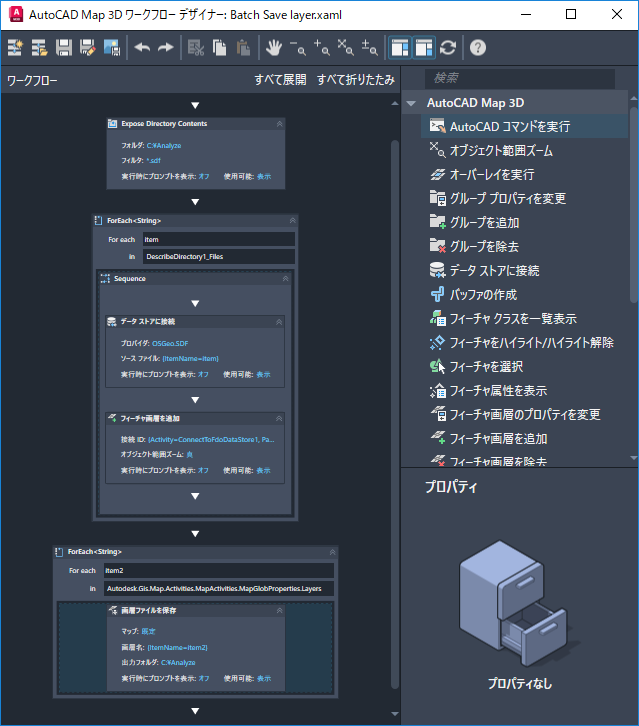Select the Pan hand tool

(274, 48)
